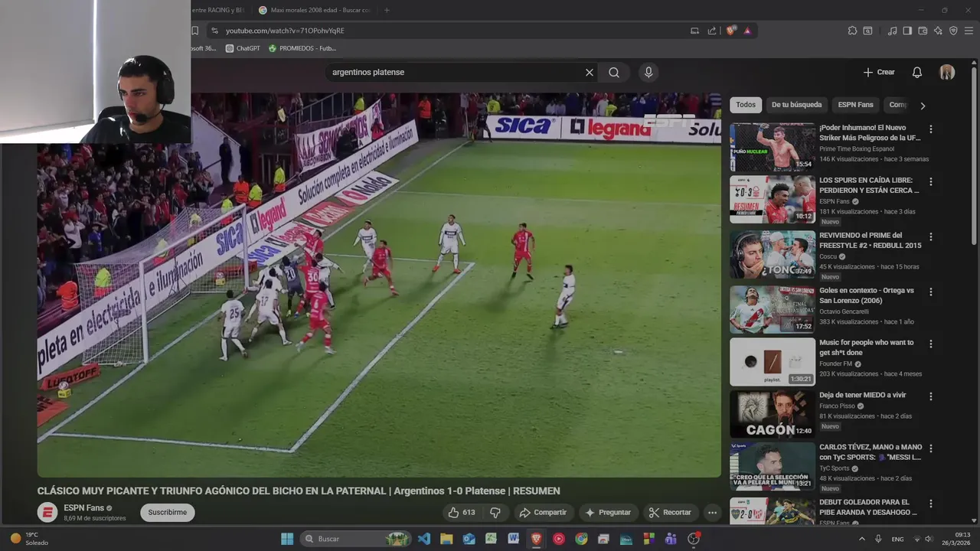
Task: Open the account avatar menu
Action: click(x=947, y=72)
